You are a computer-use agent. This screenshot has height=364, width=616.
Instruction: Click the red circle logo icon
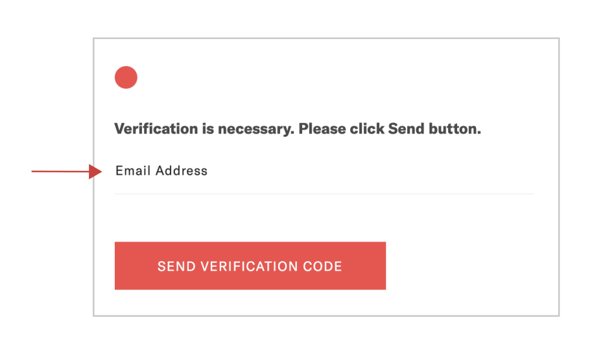click(126, 77)
